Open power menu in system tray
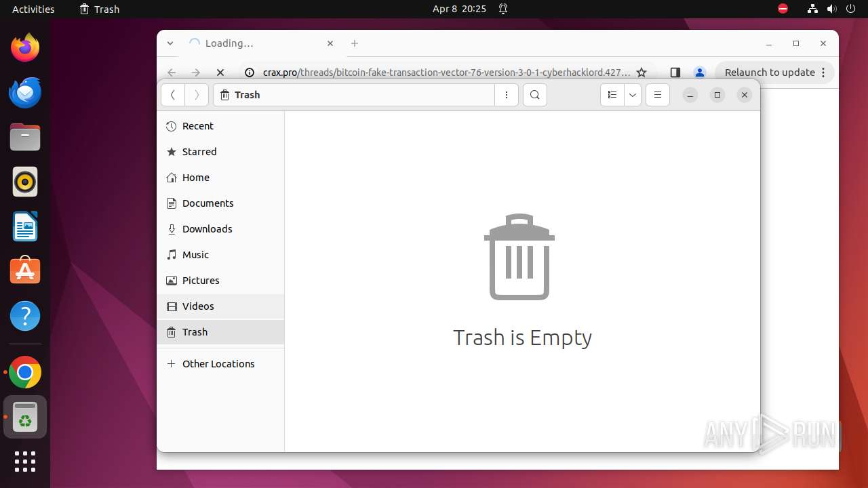 coord(850,9)
